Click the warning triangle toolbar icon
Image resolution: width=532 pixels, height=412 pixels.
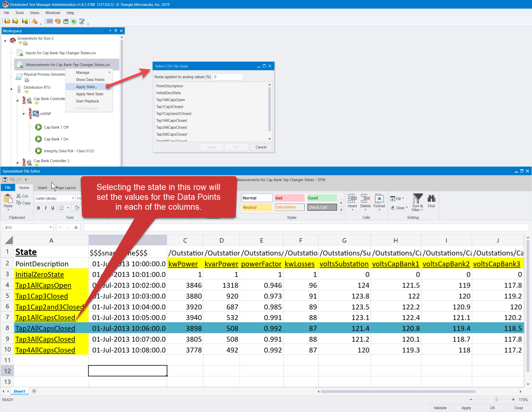34,21
